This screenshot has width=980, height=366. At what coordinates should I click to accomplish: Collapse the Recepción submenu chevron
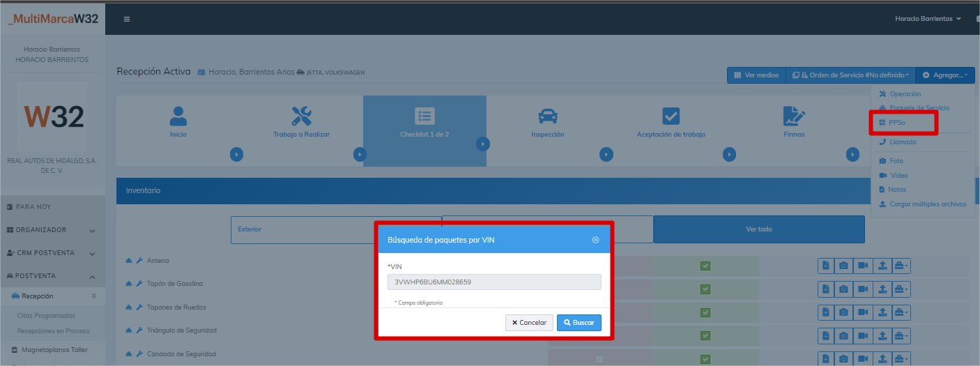[93, 296]
